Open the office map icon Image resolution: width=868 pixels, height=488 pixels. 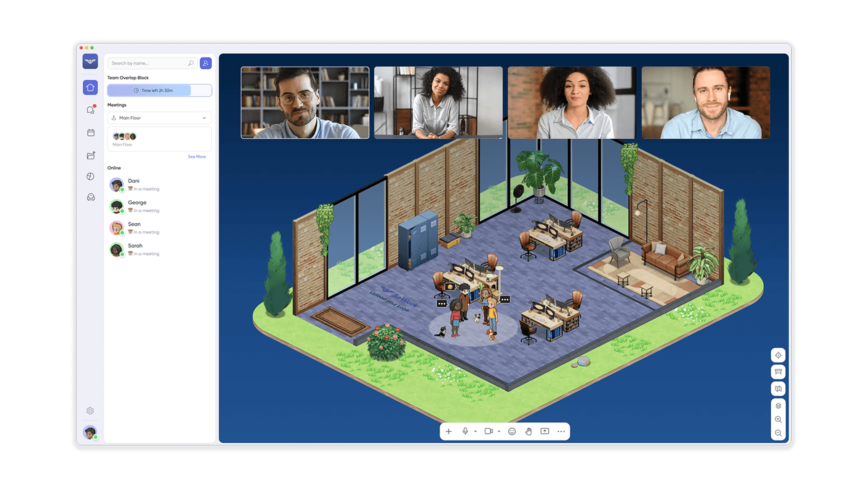coord(778,389)
